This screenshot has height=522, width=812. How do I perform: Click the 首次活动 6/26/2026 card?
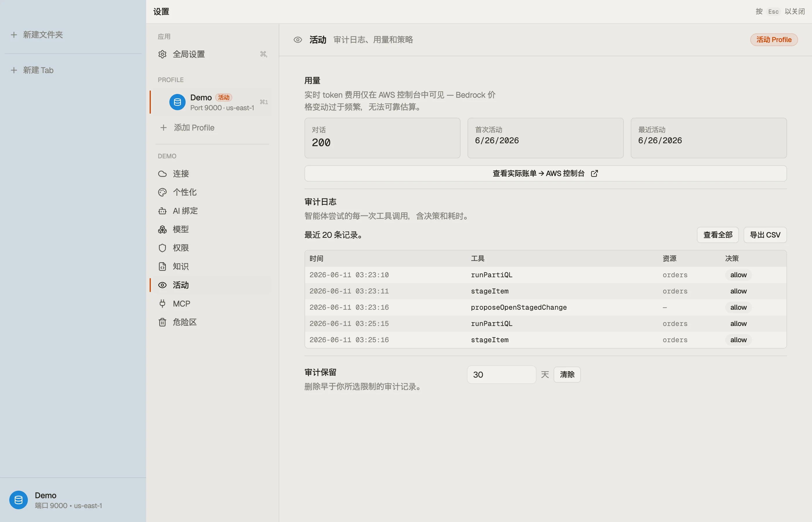pyautogui.click(x=545, y=138)
